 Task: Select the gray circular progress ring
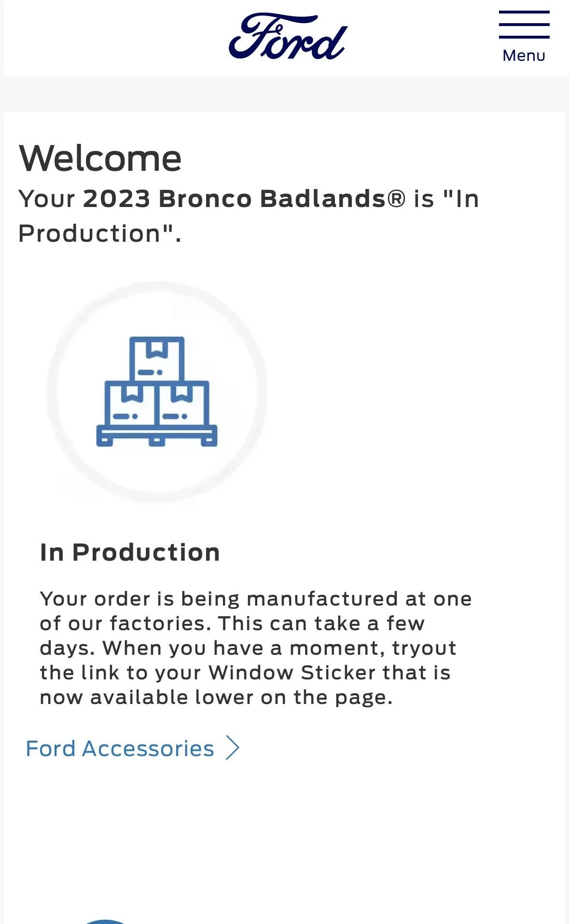tap(157, 392)
